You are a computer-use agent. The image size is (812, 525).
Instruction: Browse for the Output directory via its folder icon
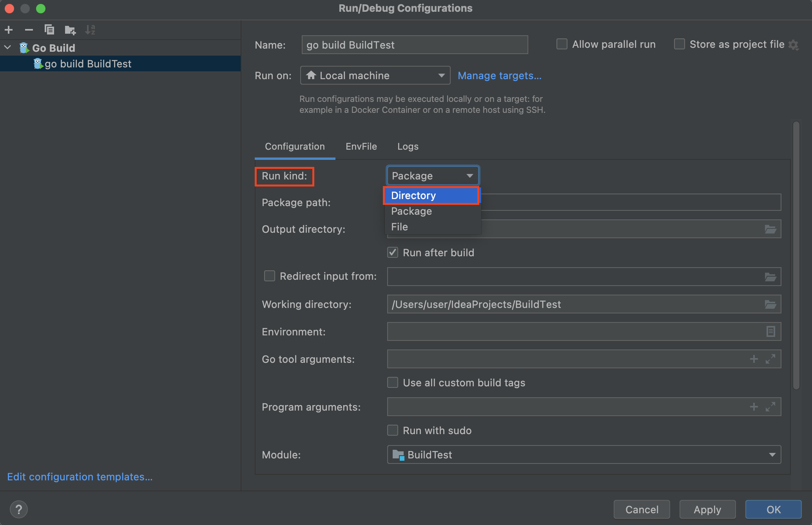770,229
